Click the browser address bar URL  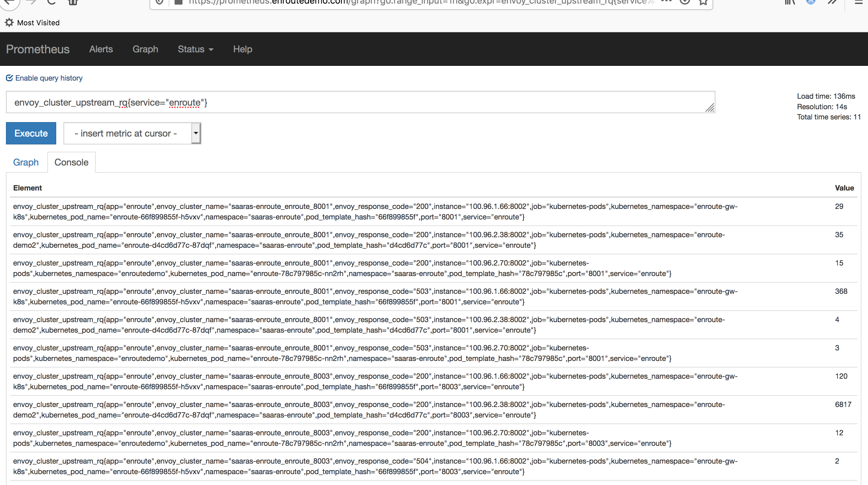point(421,2)
